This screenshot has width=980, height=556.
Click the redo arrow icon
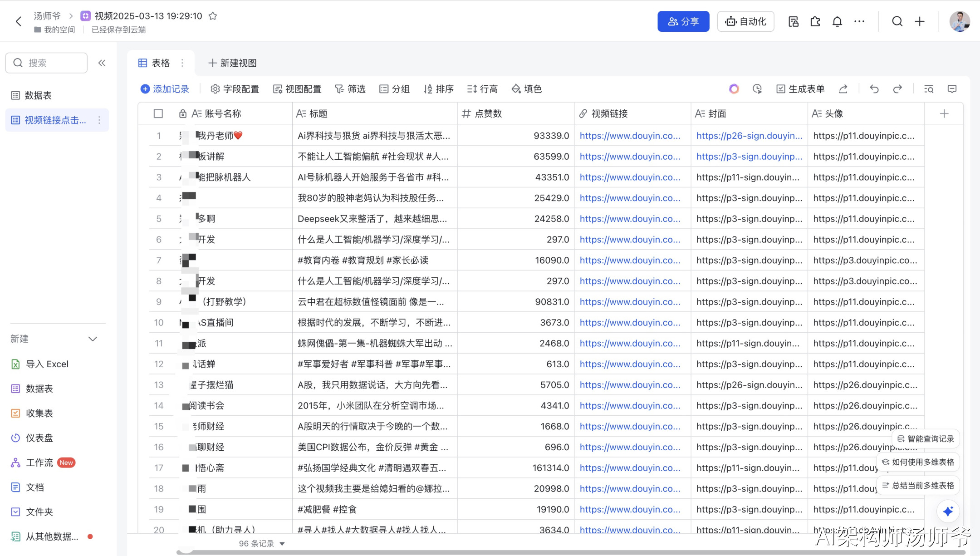[897, 89]
